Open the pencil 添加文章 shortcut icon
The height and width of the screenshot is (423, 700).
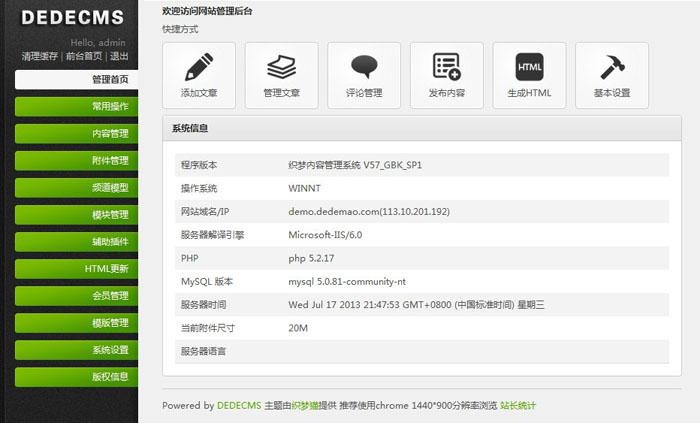click(x=199, y=67)
